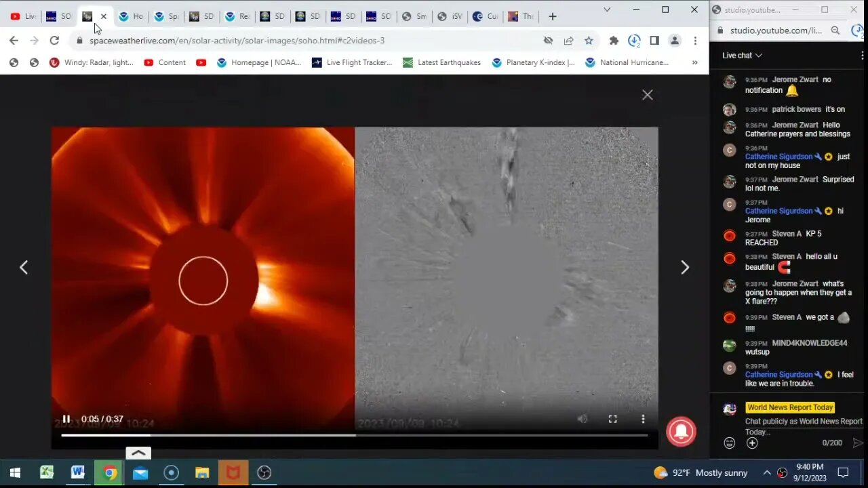Open a new browser tab

pos(553,16)
